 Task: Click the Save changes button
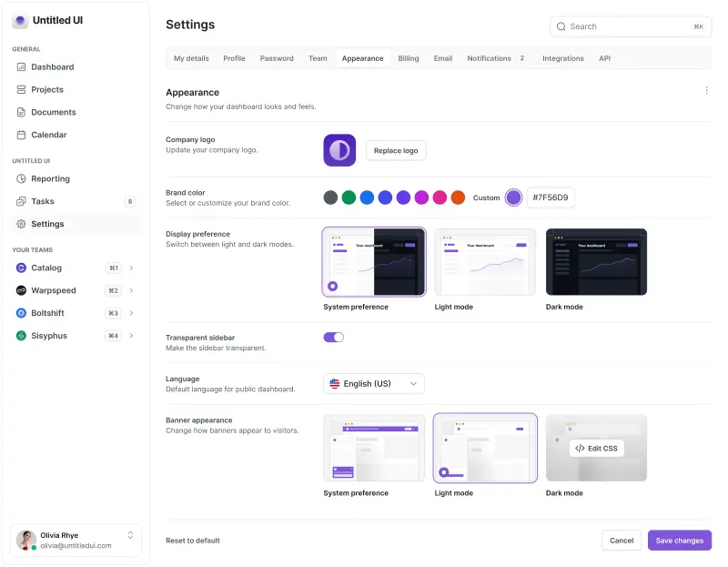click(x=679, y=540)
